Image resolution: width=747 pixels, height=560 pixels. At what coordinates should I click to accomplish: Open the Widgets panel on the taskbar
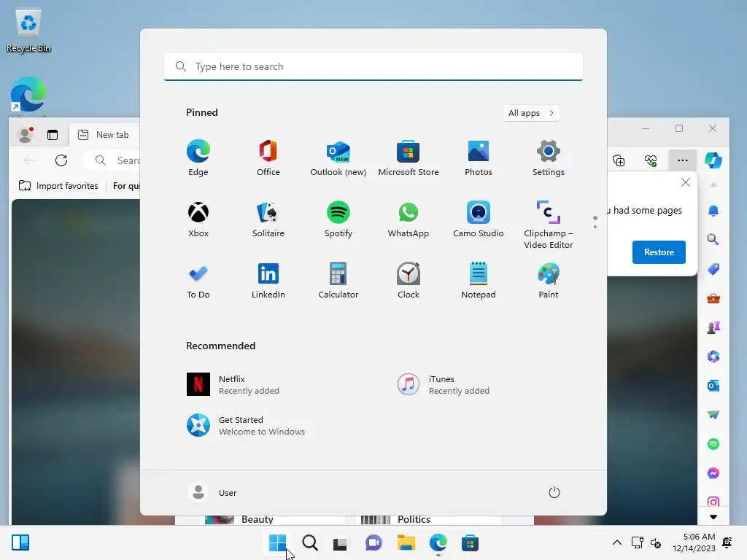pyautogui.click(x=20, y=542)
